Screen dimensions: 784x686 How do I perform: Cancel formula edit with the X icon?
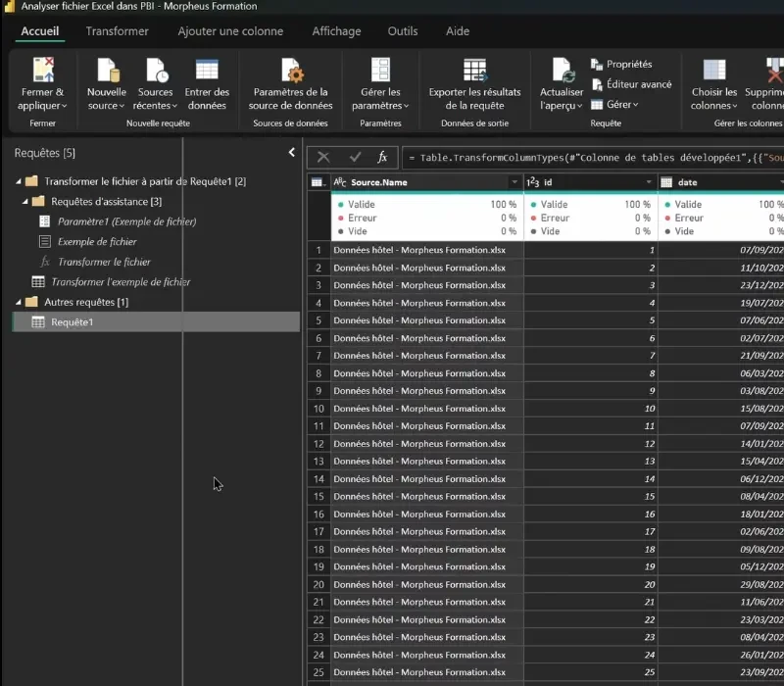pos(323,158)
